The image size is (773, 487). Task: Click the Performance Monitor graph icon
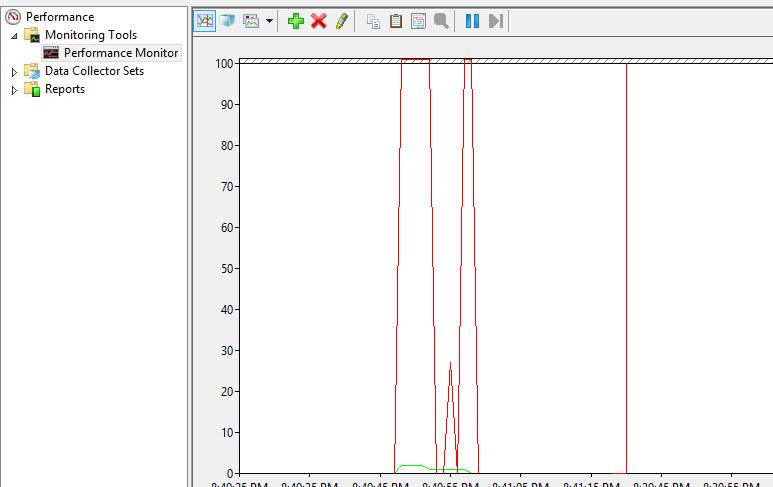51,53
